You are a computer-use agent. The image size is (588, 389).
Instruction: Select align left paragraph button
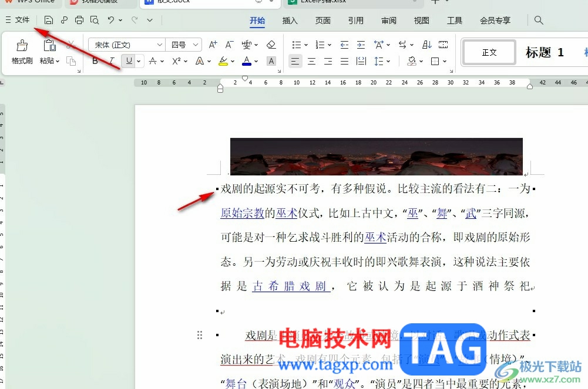click(295, 61)
